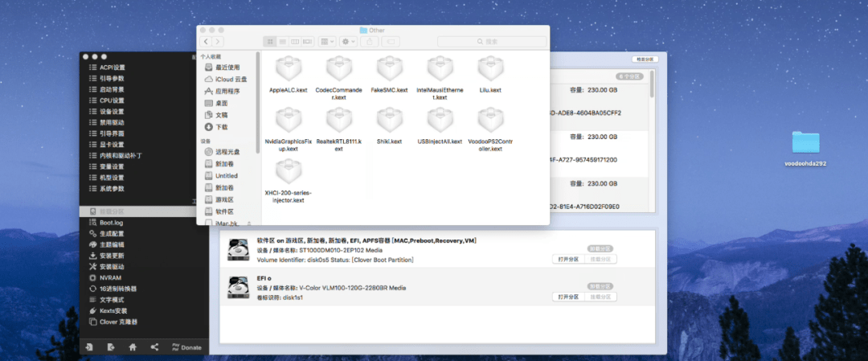
Task: Select the CodecCommander.kext file
Action: coord(339,69)
